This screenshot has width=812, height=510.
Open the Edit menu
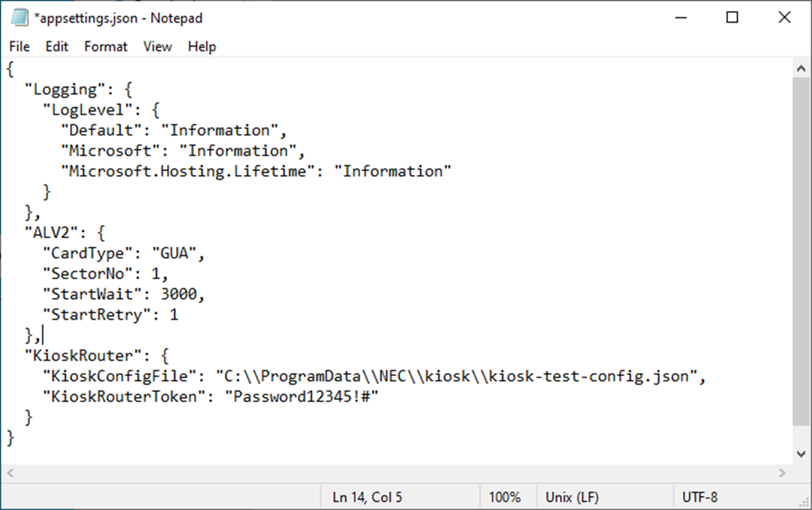coord(57,47)
